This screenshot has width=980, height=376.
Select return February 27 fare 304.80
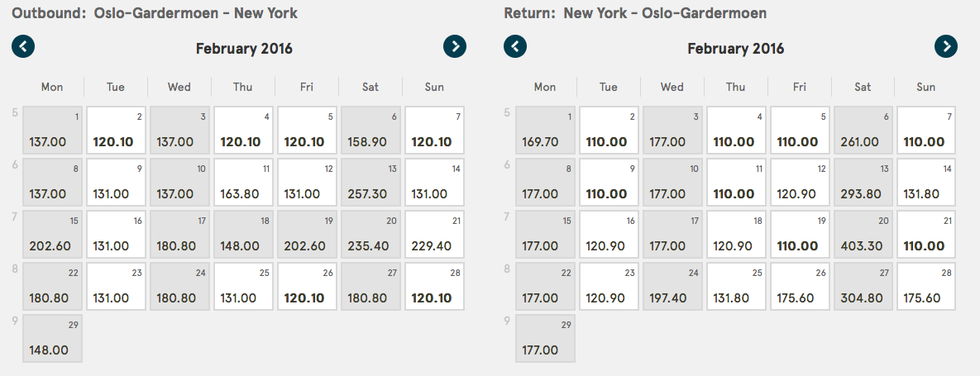point(863,286)
